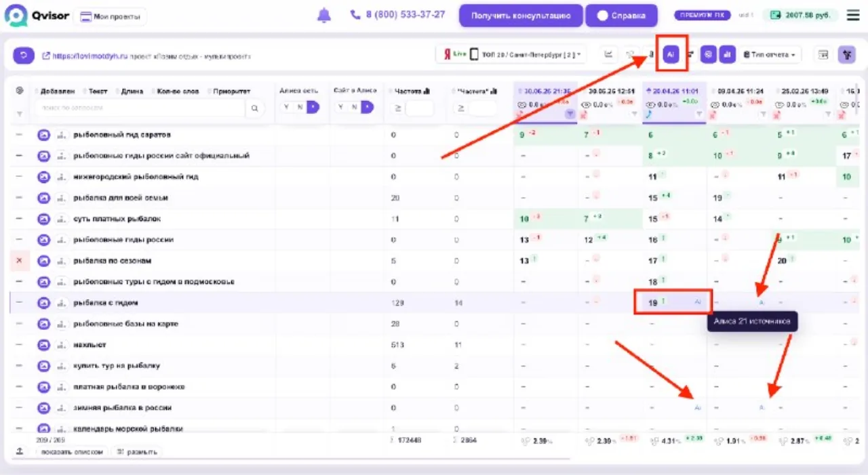Open the hamburger menu at top right

coord(852,15)
